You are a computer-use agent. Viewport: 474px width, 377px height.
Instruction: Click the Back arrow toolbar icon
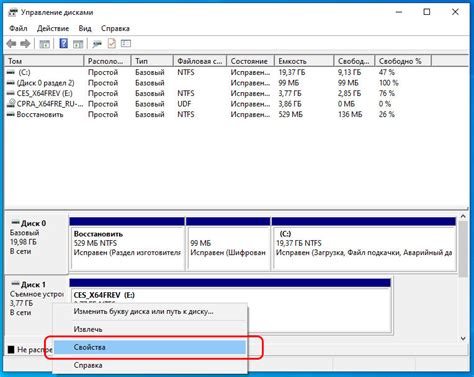click(12, 44)
